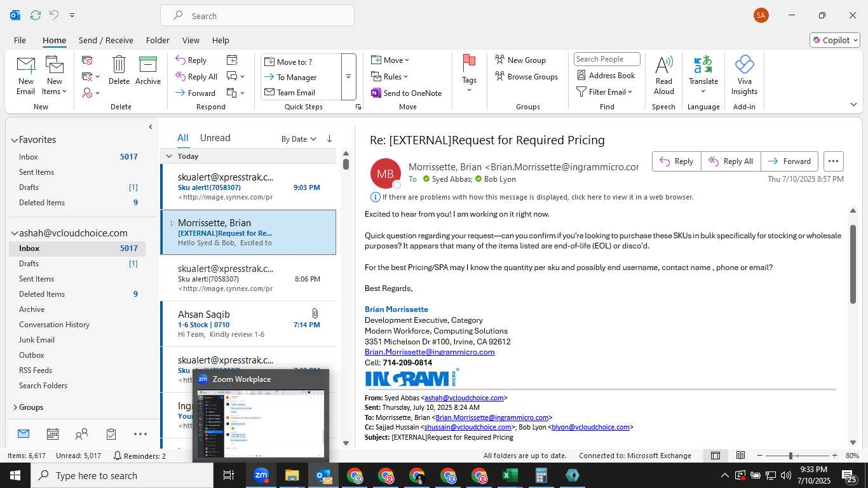Click the top Search box
The width and height of the screenshot is (868, 488).
tap(257, 15)
